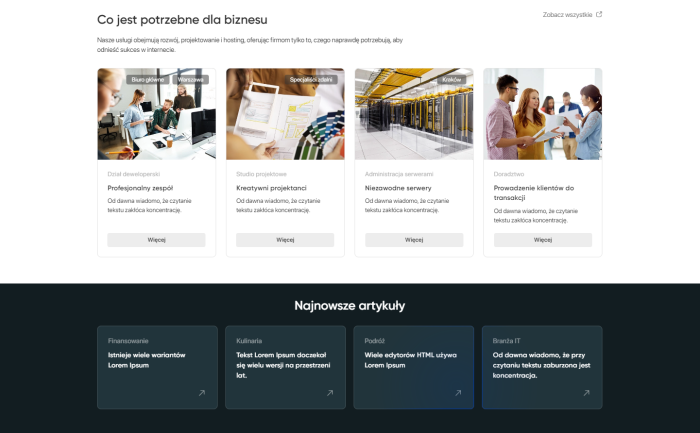This screenshot has height=433, width=700.
Task: Select the Kraków tag on server photo
Action: click(x=451, y=79)
